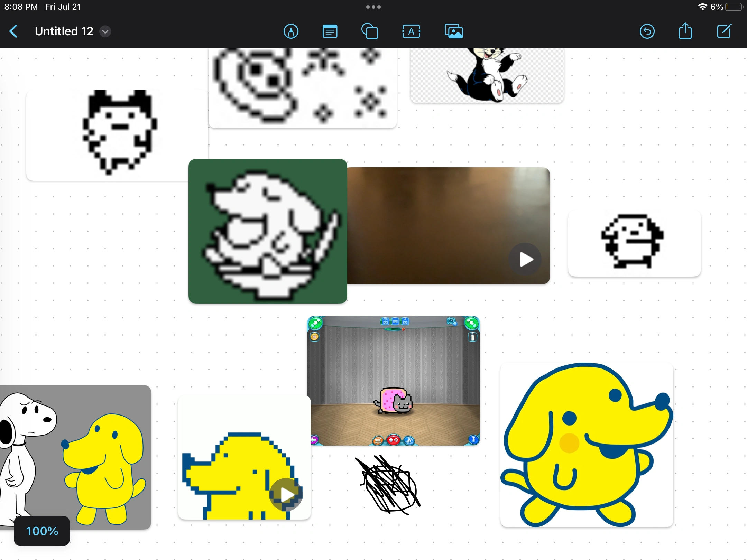Share the Untitled 12 board
Viewport: 747px width, 560px height.
point(685,31)
